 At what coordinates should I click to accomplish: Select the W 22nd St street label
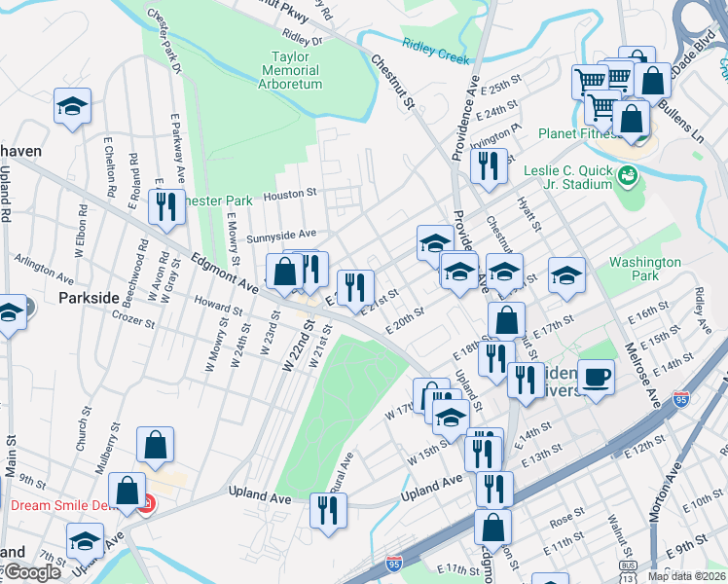point(299,346)
